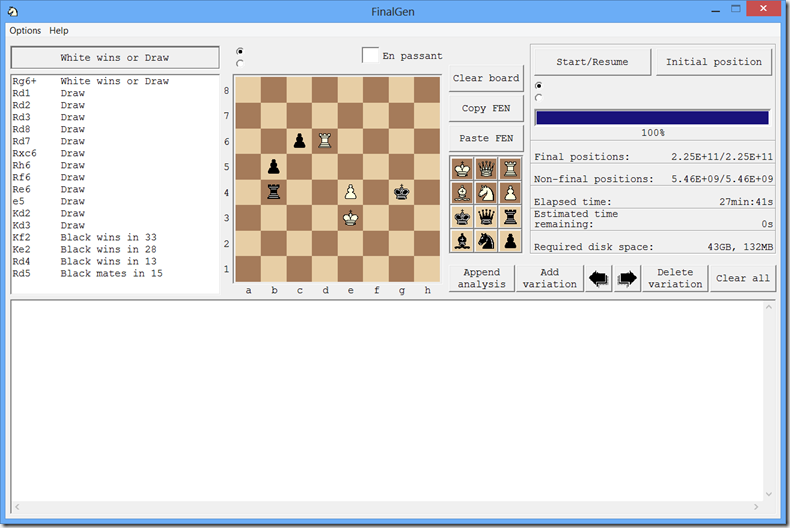This screenshot has height=528, width=790.
Task: Select the white queen from the piece palette
Action: click(x=486, y=169)
